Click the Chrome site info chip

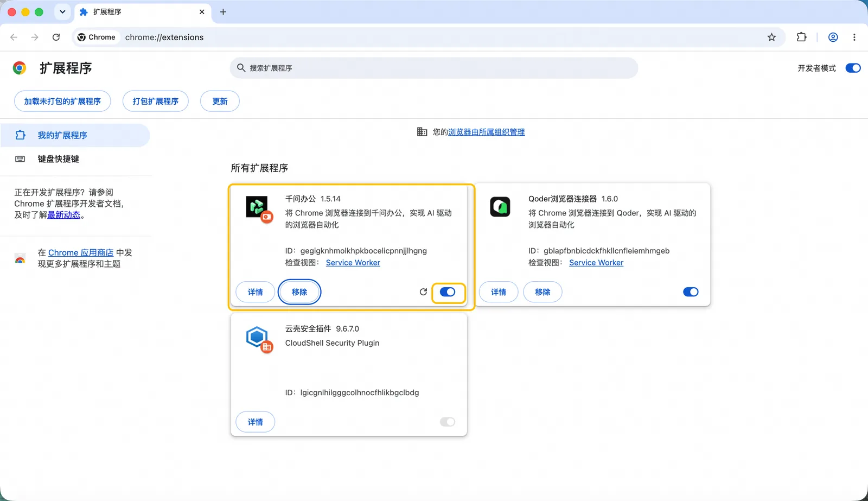coord(97,37)
